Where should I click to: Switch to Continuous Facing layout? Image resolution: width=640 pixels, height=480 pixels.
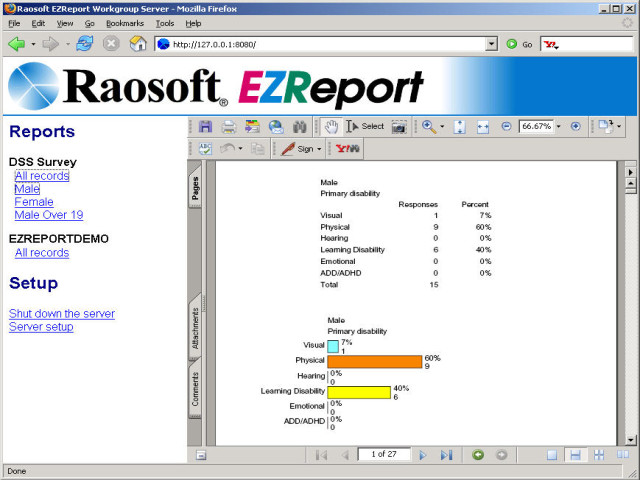[x=599, y=455]
